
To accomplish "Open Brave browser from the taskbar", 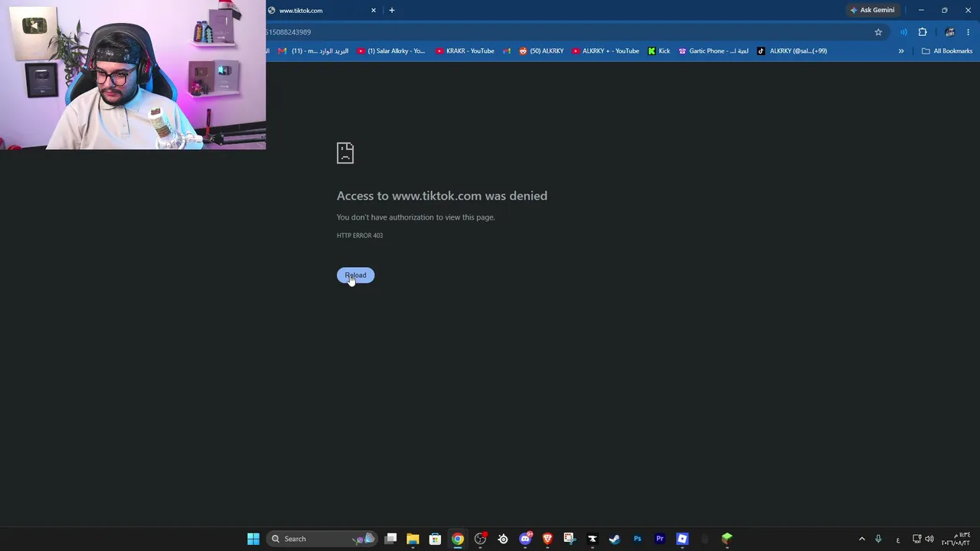I will point(547,539).
